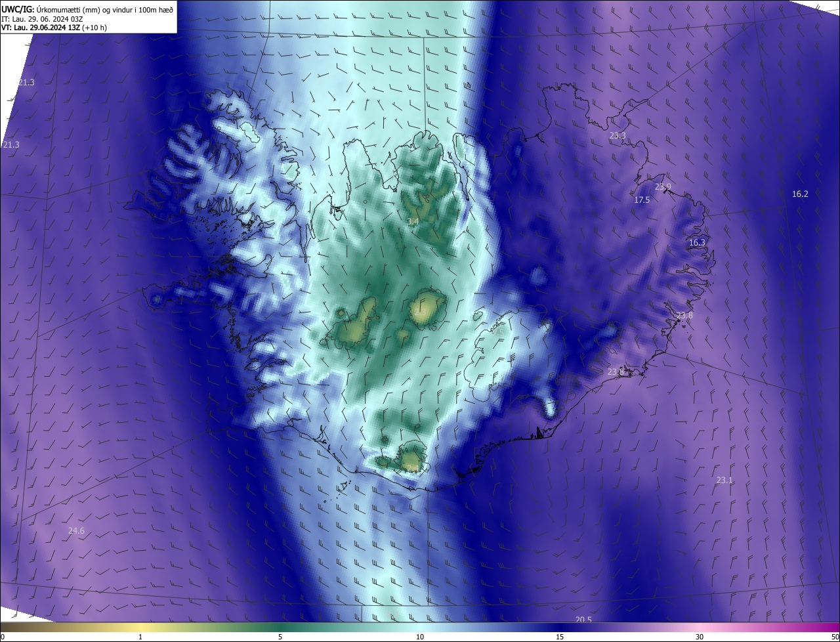840x642 pixels.
Task: Select the title 'Úrkomumætti (mm) og vindur í 100m hæð'
Action: [104, 9]
